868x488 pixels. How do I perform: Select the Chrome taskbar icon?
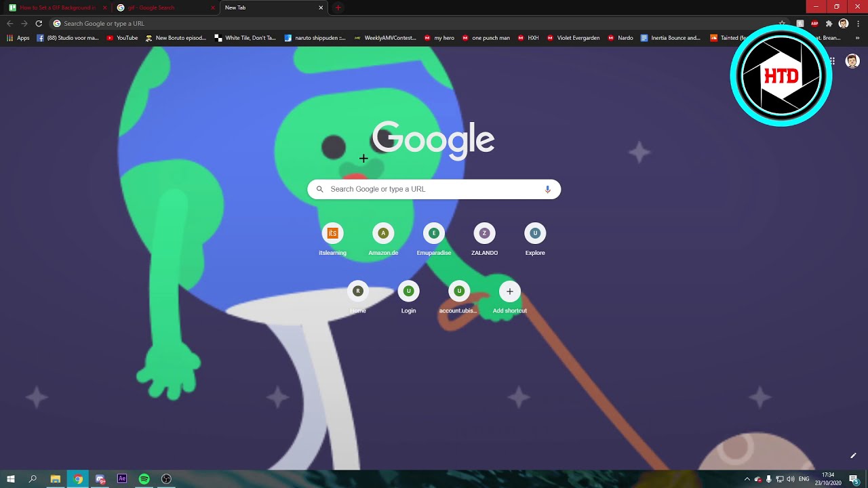point(78,479)
